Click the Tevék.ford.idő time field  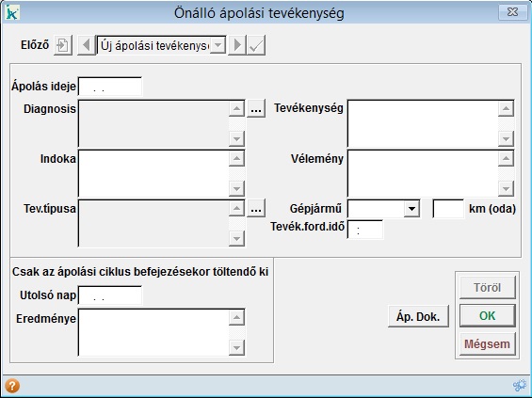click(365, 230)
